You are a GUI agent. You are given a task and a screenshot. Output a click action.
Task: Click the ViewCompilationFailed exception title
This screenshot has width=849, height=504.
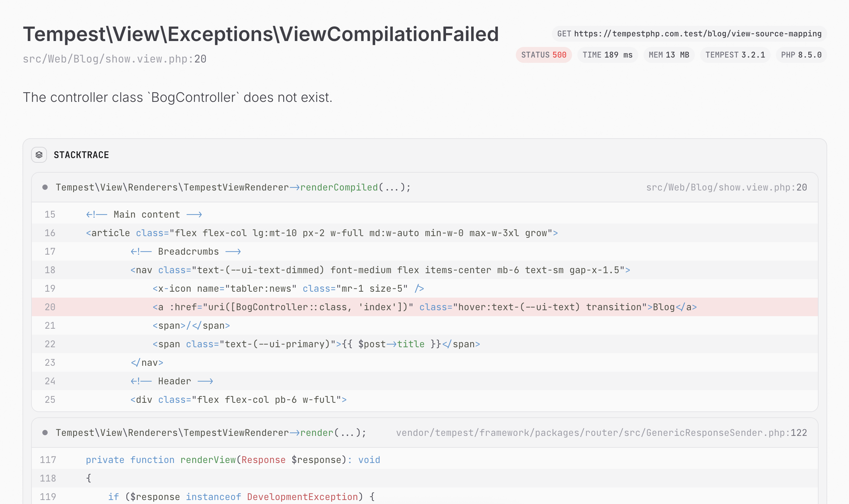click(261, 34)
